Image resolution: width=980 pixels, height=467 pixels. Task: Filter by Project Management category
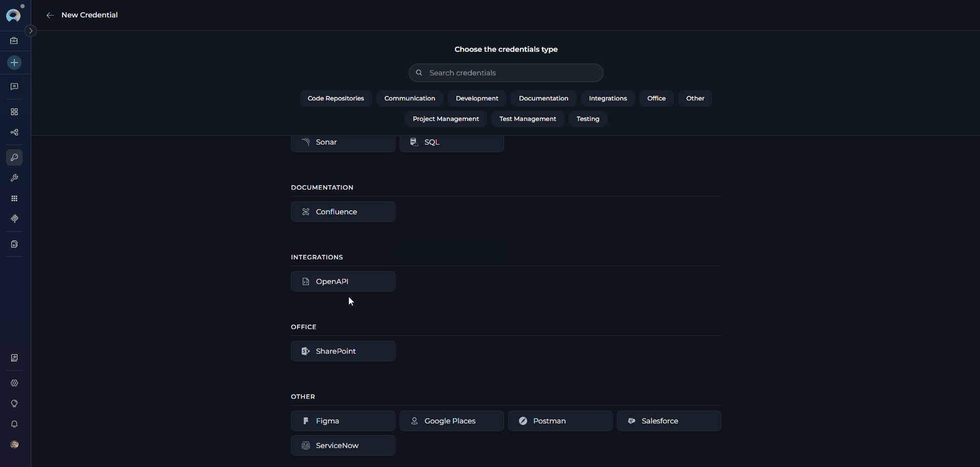[x=446, y=119]
